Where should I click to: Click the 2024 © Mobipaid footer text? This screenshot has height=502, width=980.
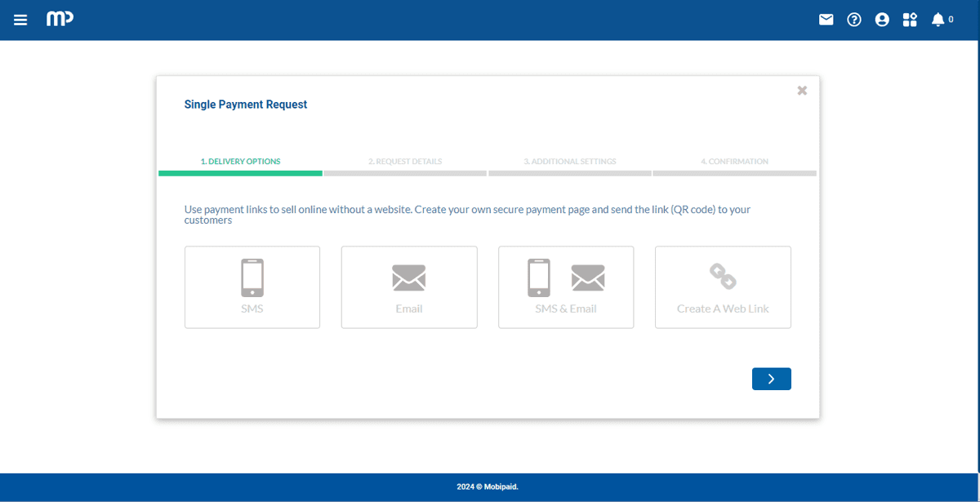pos(488,487)
